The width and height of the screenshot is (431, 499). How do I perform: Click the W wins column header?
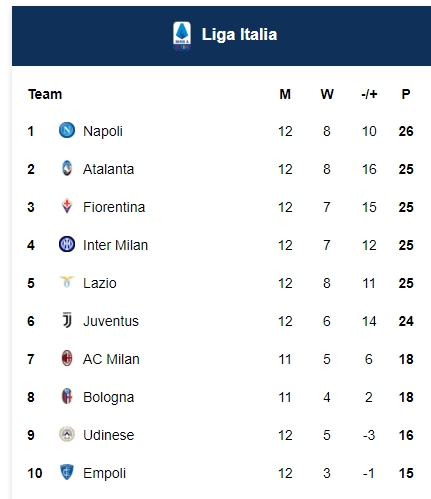coord(327,94)
